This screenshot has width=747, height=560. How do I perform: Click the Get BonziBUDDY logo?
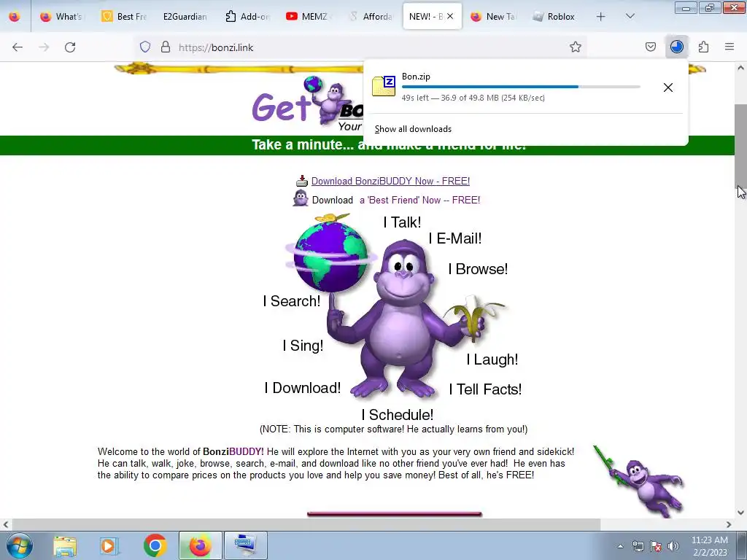(x=307, y=104)
